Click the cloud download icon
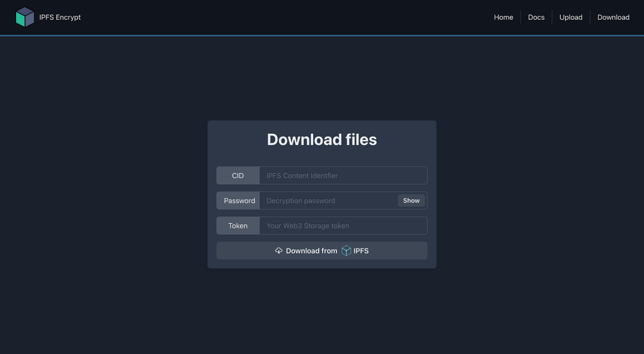Viewport: 644px width, 354px height. click(x=278, y=251)
